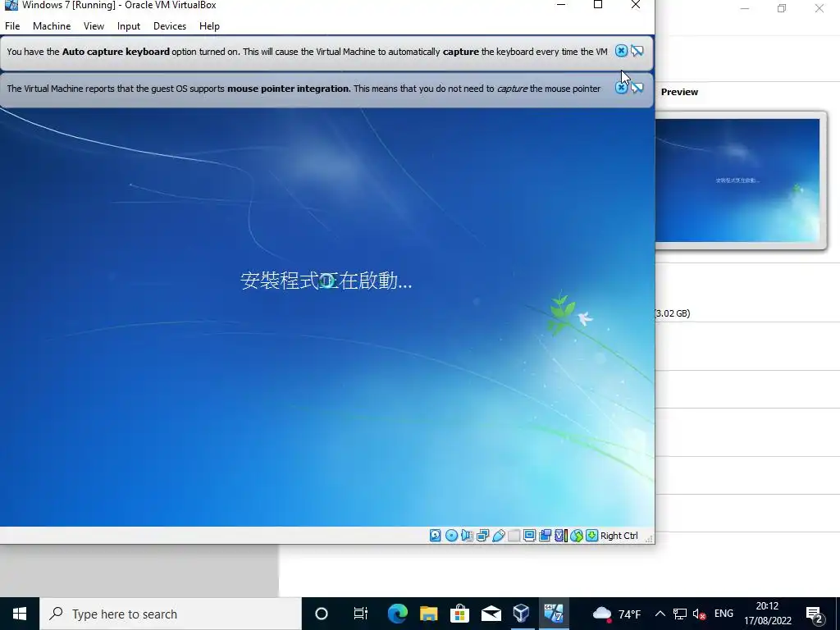Click the Chinese setup starting text in VM

click(x=326, y=281)
